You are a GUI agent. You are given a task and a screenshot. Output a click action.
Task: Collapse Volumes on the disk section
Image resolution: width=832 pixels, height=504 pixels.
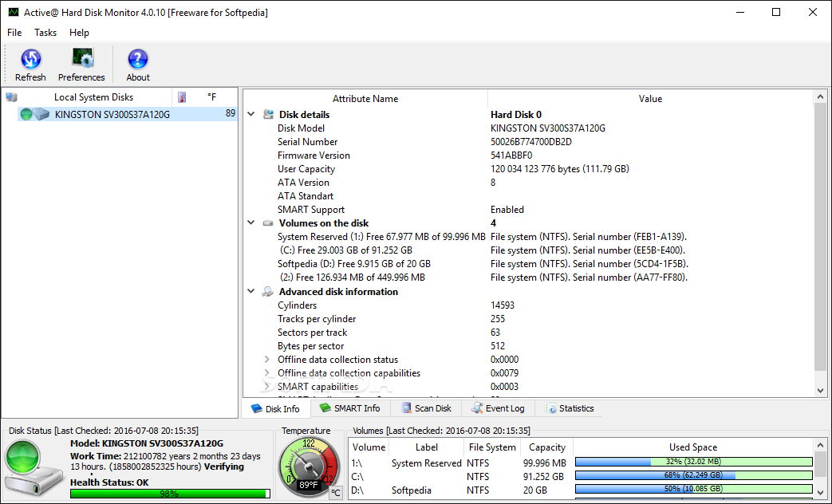(x=251, y=223)
